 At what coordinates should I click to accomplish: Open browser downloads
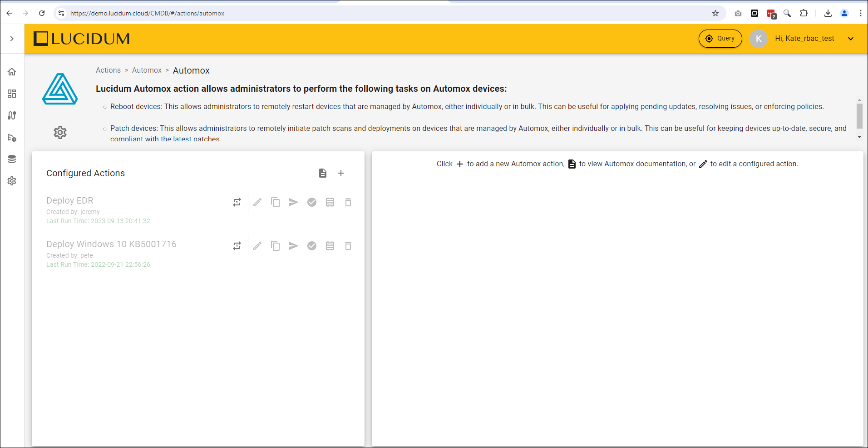pos(828,13)
